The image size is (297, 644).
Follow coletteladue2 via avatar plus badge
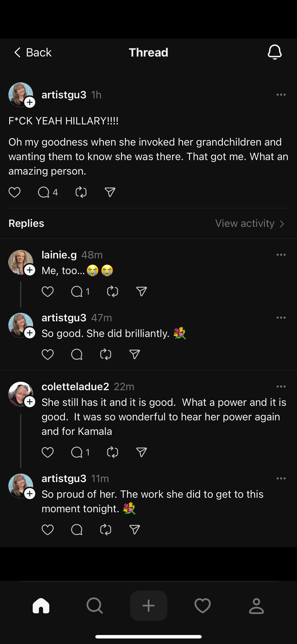pos(30,402)
